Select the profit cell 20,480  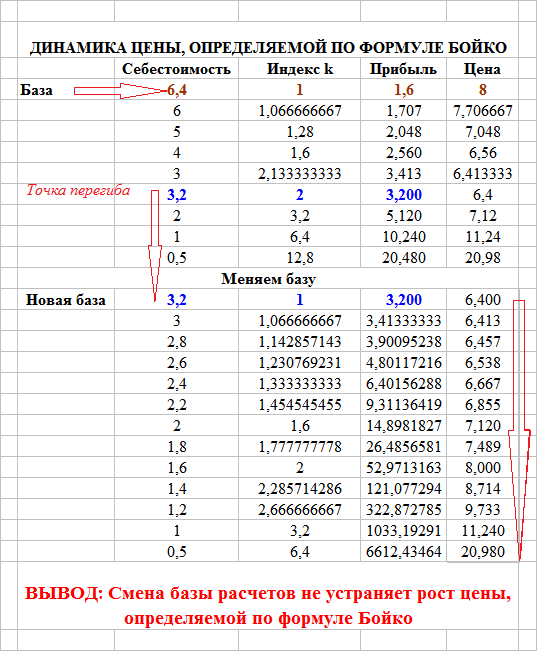click(x=403, y=257)
